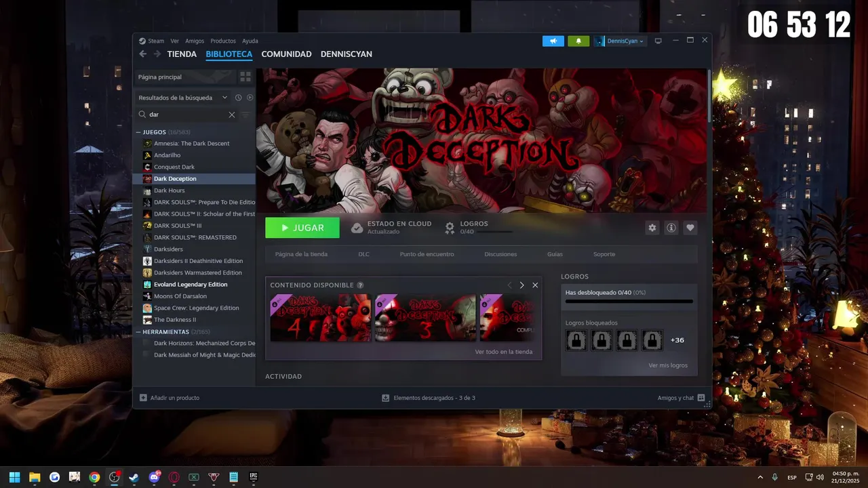868x488 pixels.
Task: Click in the library search field
Action: [186, 115]
